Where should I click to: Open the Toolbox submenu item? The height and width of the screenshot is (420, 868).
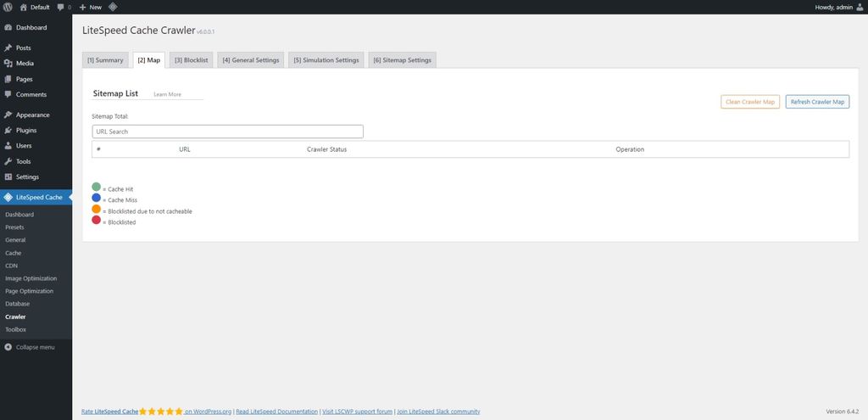[15, 330]
